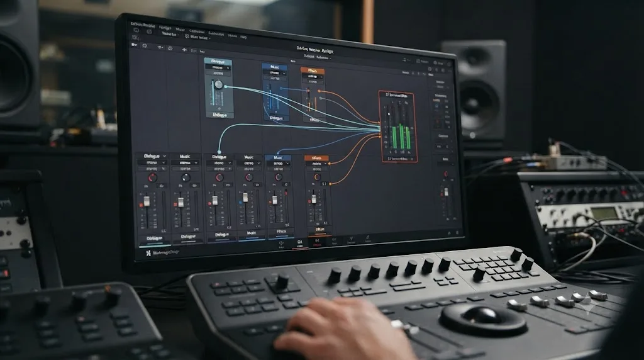Click the loop icon in the top toolbar
This screenshot has height=360, width=644.
pos(145,45)
